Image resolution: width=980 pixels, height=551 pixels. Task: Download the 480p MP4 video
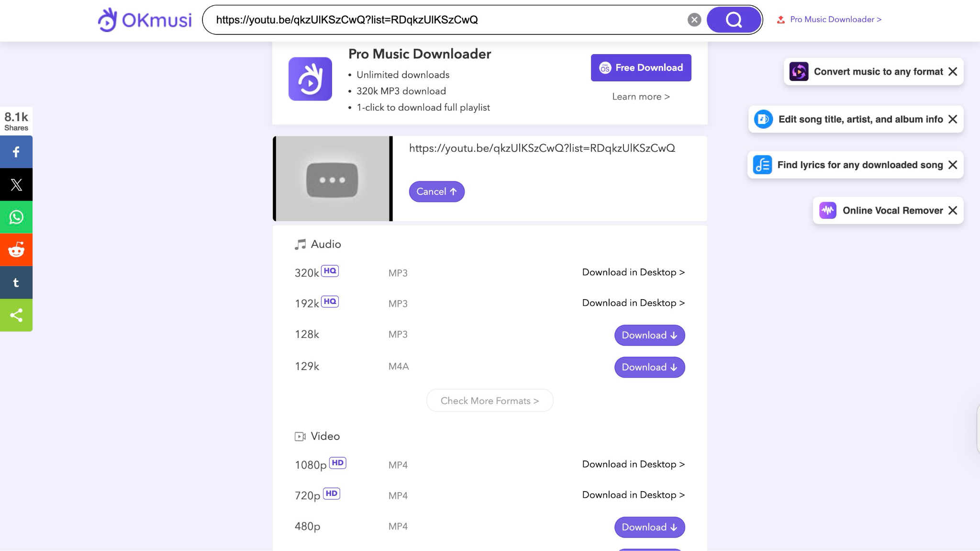coord(649,527)
